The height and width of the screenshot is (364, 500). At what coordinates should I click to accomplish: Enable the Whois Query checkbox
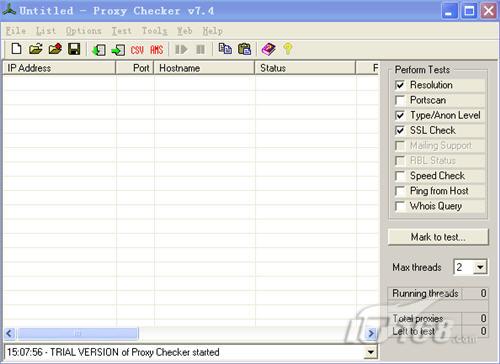[x=400, y=206]
